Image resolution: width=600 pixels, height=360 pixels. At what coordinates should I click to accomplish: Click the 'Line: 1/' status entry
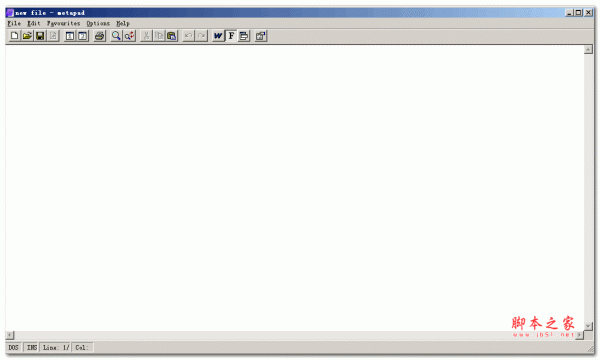point(56,347)
